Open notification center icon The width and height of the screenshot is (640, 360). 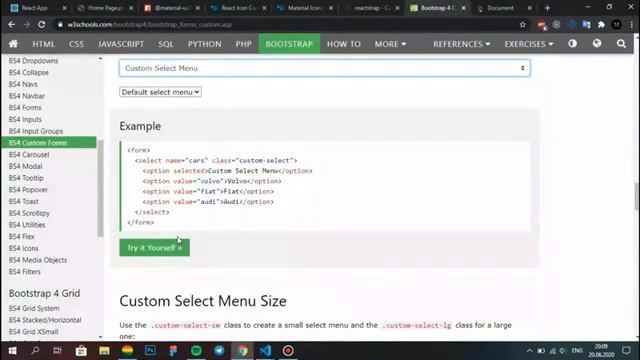626,351
